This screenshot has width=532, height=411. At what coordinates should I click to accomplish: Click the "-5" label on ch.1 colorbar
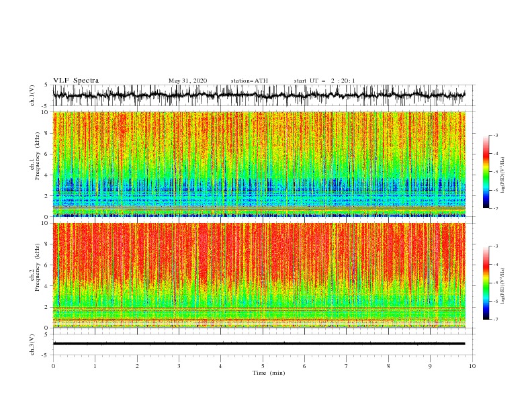[495, 172]
